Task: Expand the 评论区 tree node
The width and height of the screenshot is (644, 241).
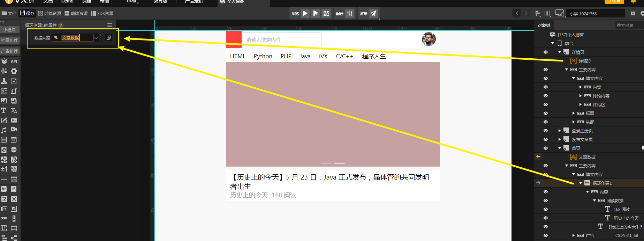Action: coord(581,104)
